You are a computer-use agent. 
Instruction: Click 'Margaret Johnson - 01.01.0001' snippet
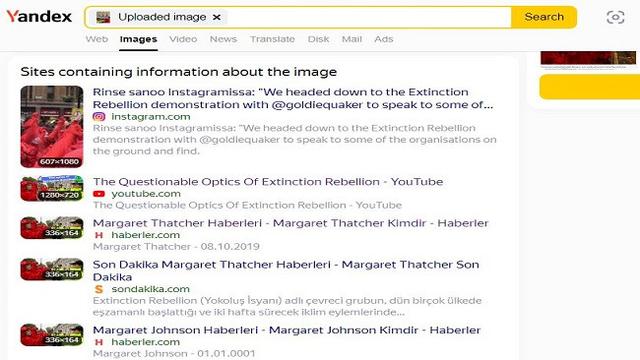[174, 353]
